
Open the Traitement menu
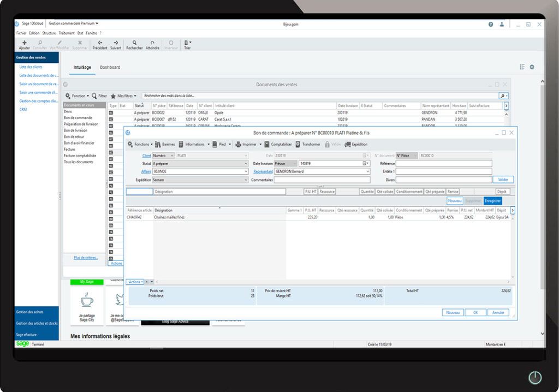[x=67, y=33]
